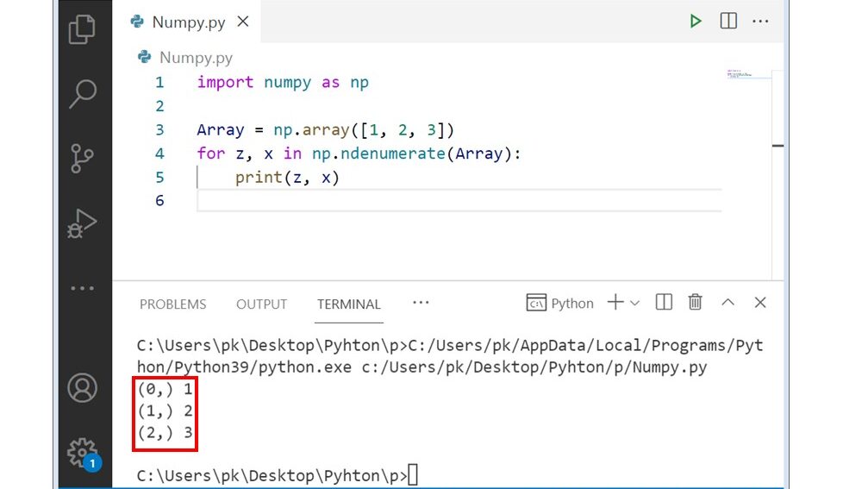Close the Numpy.py editor tab
Image resolution: width=868 pixels, height=489 pixels.
[x=242, y=22]
